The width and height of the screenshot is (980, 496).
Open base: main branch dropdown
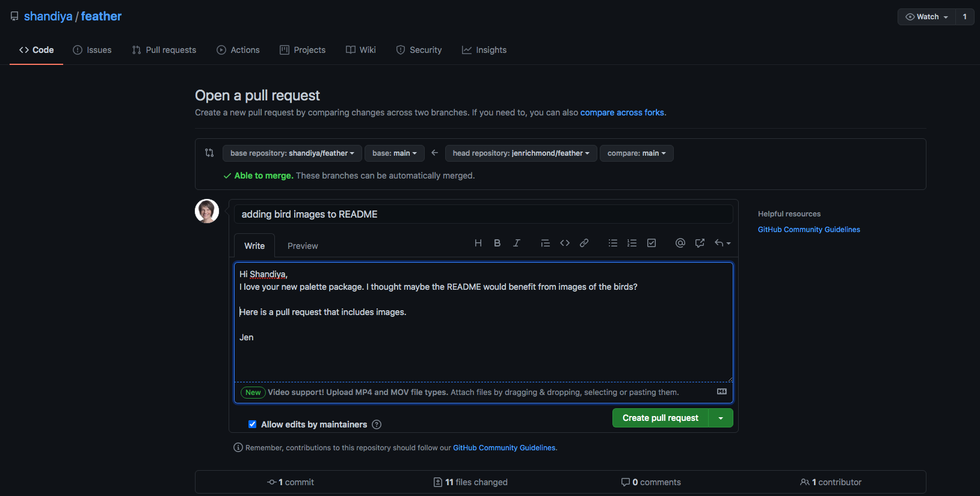coord(395,153)
